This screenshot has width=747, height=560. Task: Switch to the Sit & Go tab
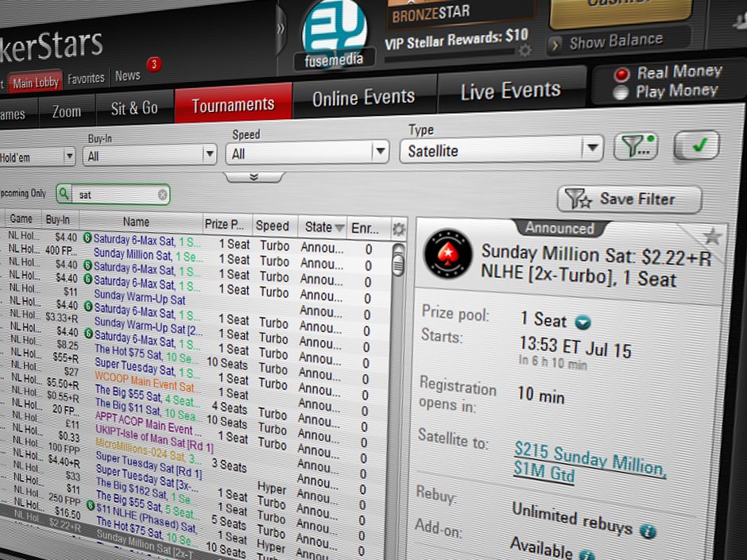point(134,108)
